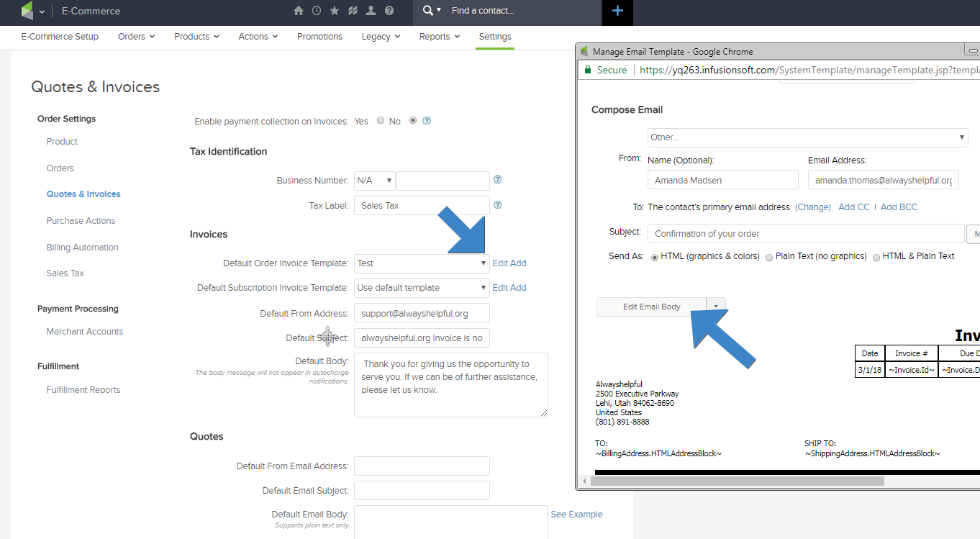Open the user profile icon in top bar

coord(371,11)
